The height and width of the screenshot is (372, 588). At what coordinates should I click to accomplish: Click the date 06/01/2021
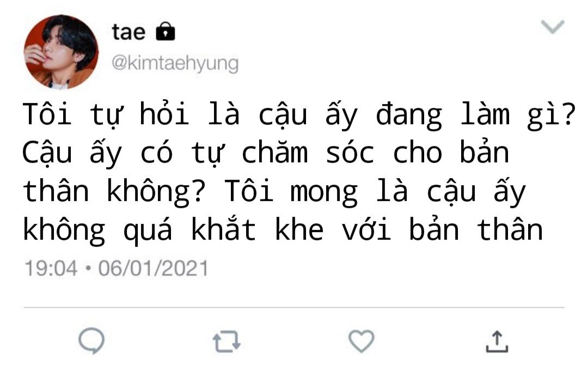tap(153, 269)
